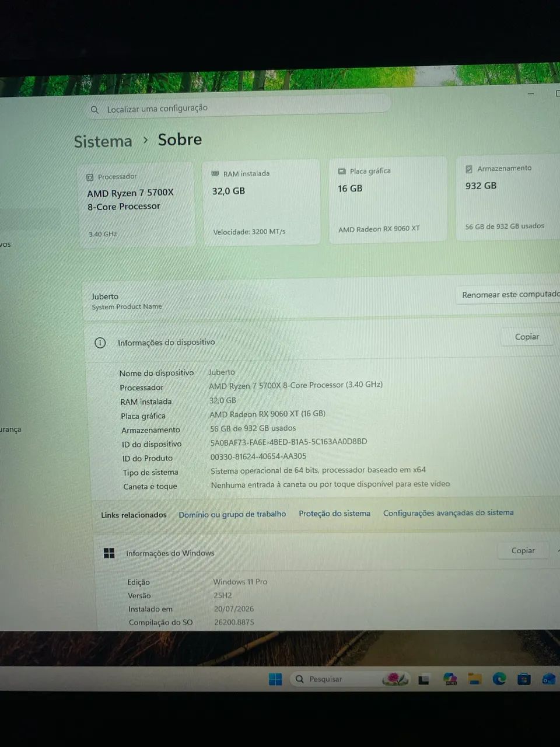Open Configurações avançadas do sistema link

[x=448, y=513]
